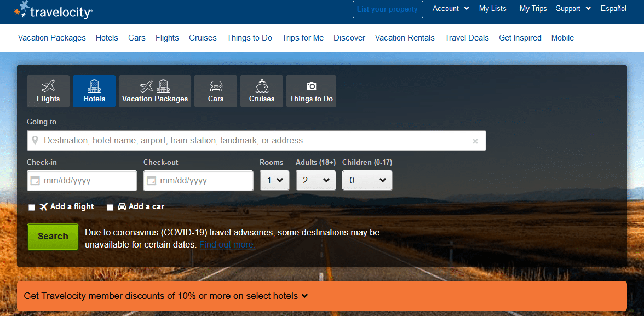Screen dimensions: 644x316
Task: Open the Children (0-17) dropdown
Action: tap(367, 180)
